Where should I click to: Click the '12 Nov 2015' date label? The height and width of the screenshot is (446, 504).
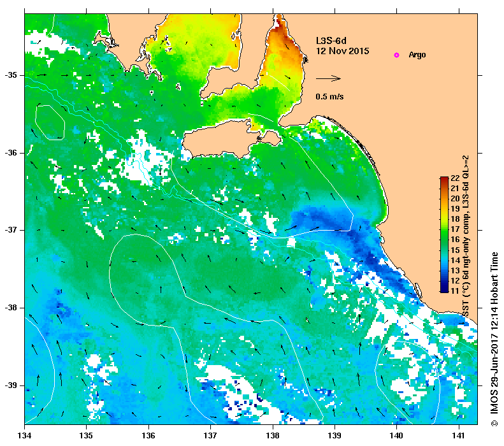point(343,51)
